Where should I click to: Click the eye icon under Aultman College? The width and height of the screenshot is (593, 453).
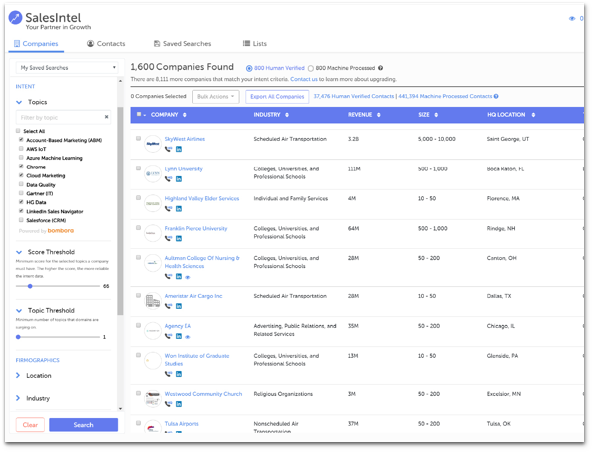[188, 277]
